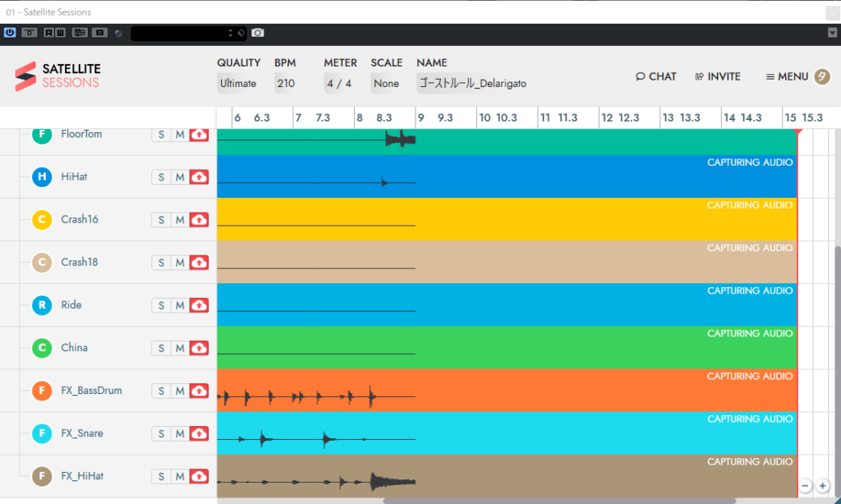Toggle A/B comparison button

(x=80, y=33)
